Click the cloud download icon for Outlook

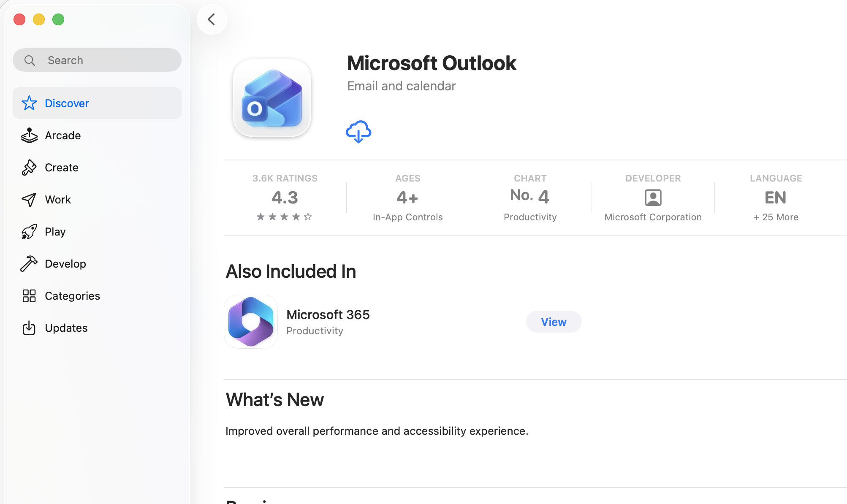tap(358, 132)
